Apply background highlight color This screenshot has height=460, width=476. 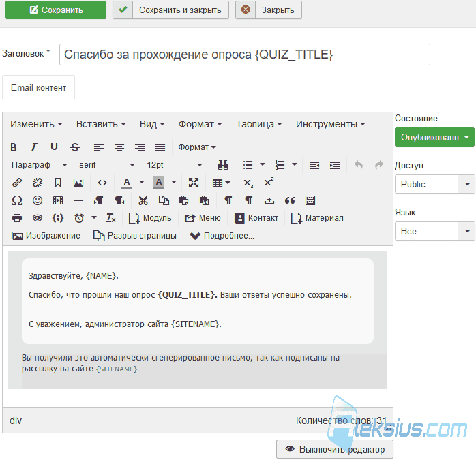pyautogui.click(x=159, y=183)
